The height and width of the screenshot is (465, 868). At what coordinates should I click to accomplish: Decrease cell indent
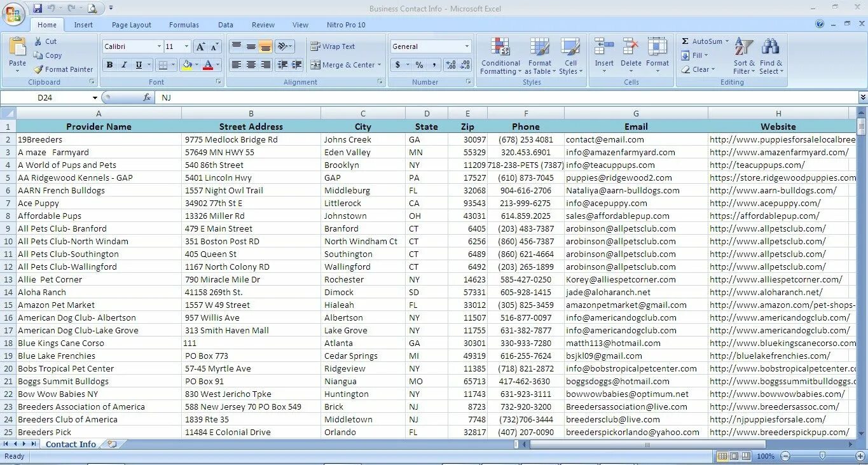click(x=281, y=65)
